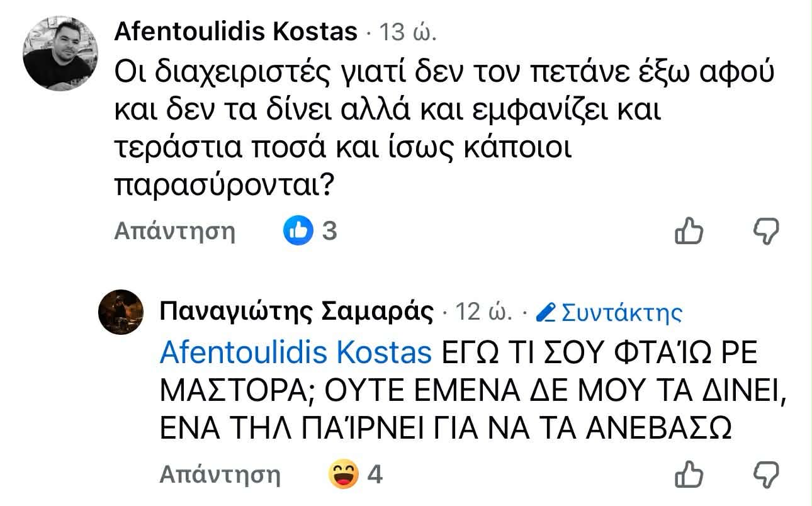Click the blue Afentoulidis Kostas mention
The height and width of the screenshot is (506, 812).
pyautogui.click(x=296, y=354)
